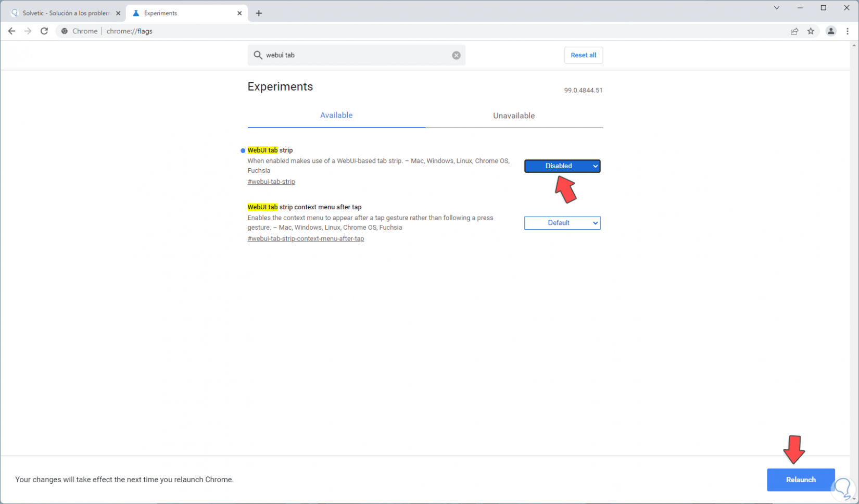Open a new tab with the plus button

259,13
